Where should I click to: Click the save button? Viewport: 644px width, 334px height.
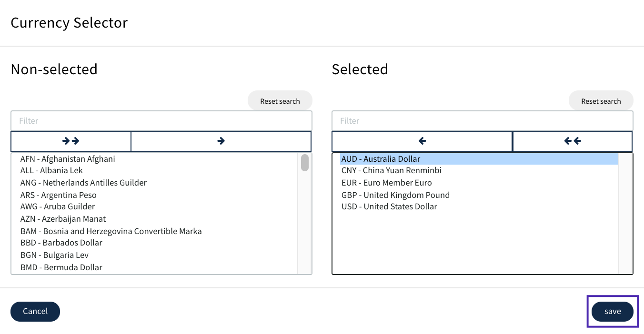coord(613,311)
